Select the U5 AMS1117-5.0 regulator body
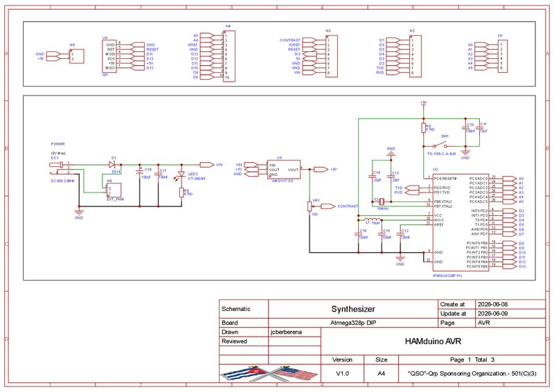This screenshot has height=392, width=554. click(x=284, y=170)
